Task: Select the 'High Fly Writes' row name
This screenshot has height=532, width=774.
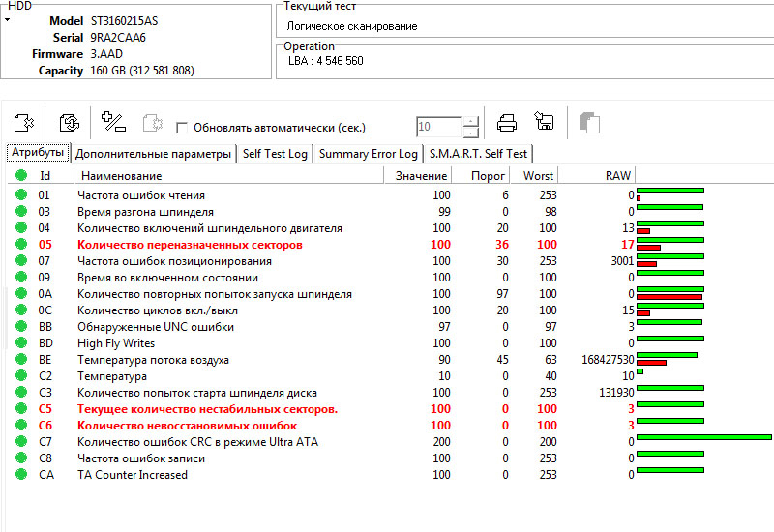Action: (x=116, y=343)
